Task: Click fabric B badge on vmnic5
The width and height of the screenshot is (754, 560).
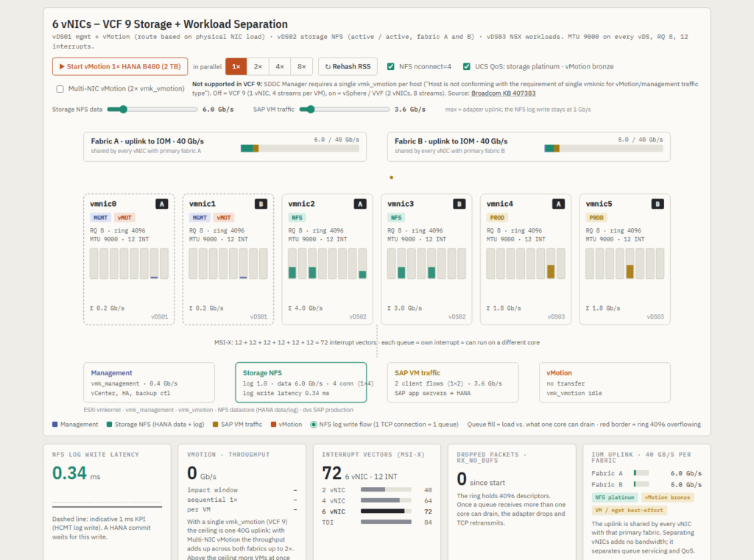Action: [658, 204]
